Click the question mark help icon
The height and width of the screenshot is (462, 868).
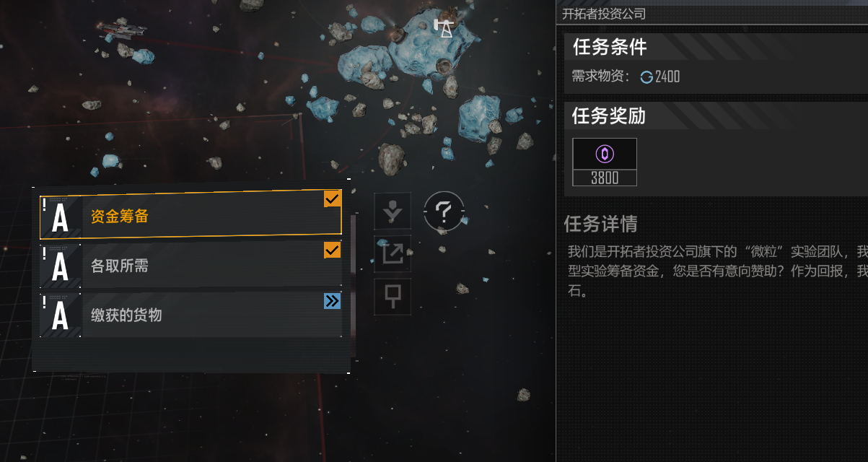pos(444,212)
